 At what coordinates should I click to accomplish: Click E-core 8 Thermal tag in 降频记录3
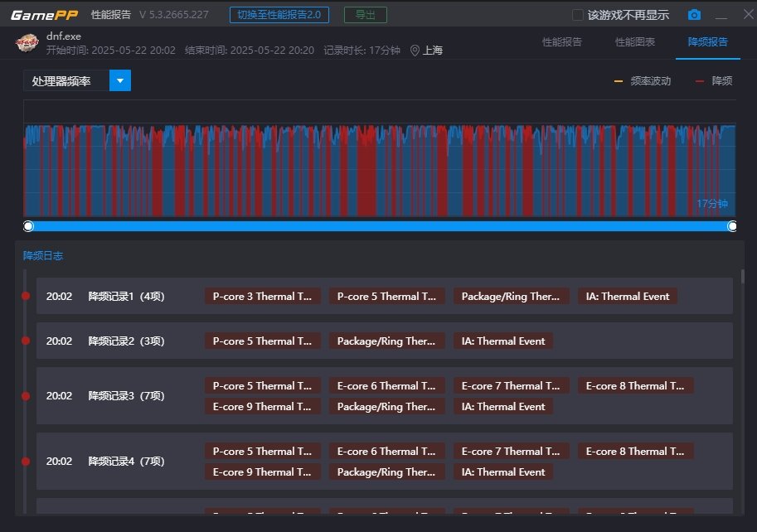(x=635, y=386)
